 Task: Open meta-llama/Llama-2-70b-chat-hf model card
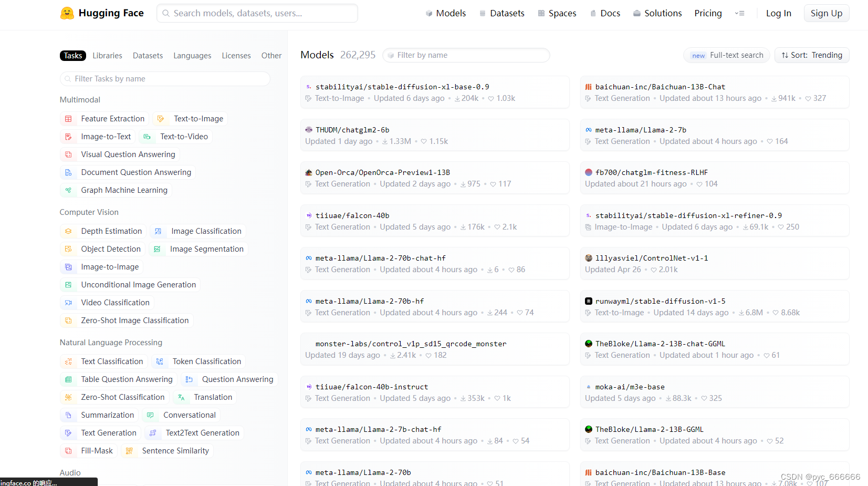click(435, 264)
